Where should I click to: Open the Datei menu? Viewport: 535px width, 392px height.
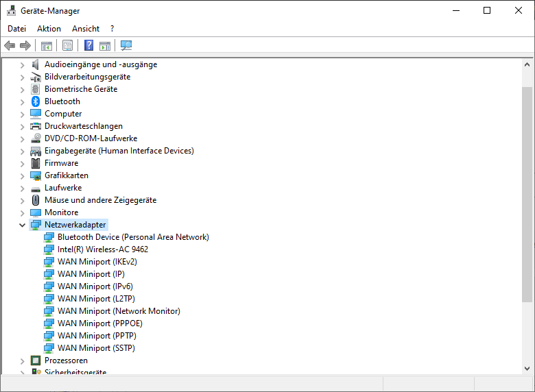pos(16,29)
